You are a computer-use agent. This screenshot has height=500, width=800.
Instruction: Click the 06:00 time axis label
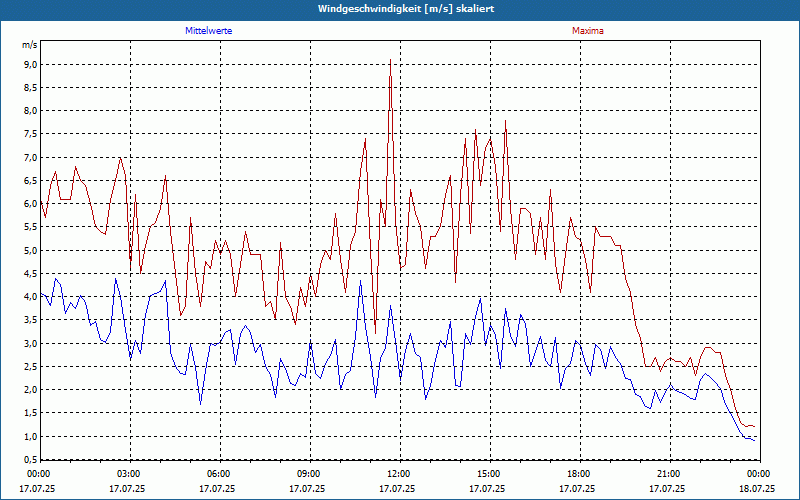point(220,474)
